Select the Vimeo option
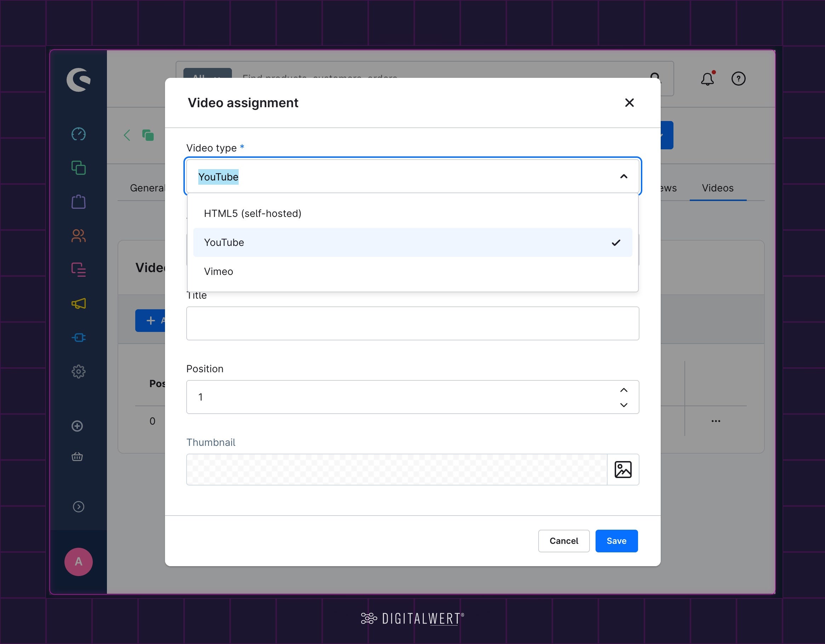This screenshot has height=644, width=825. click(x=412, y=271)
